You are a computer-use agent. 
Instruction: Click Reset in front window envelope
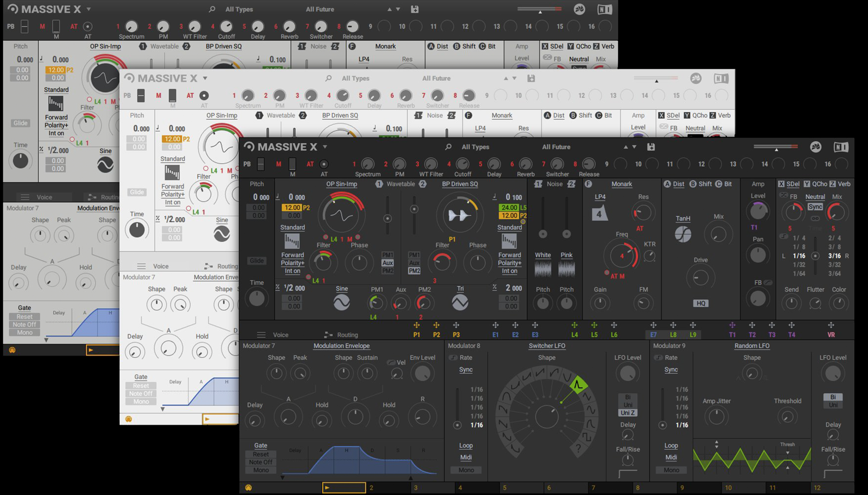[261, 454]
